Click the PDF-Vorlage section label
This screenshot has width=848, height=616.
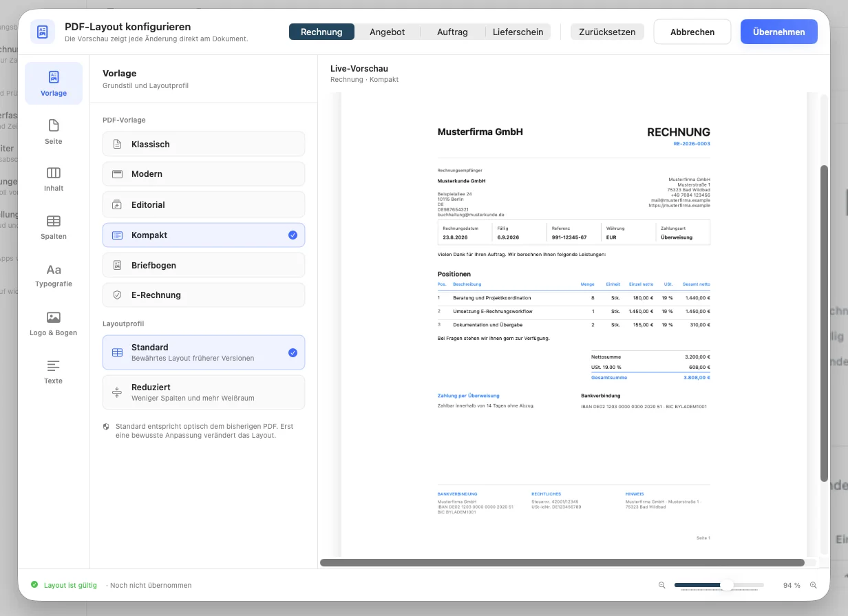[x=124, y=120]
